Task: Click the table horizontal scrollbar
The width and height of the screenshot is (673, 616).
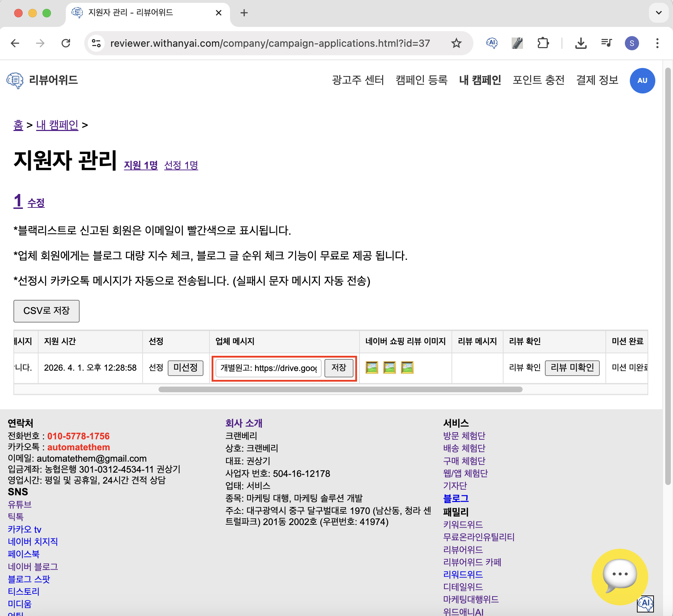Action: click(x=340, y=389)
